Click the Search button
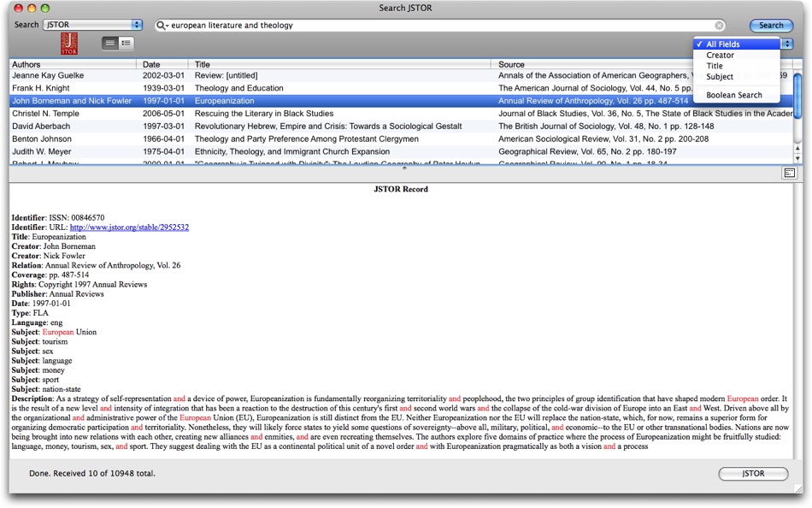The height and width of the screenshot is (508, 812). tap(771, 25)
